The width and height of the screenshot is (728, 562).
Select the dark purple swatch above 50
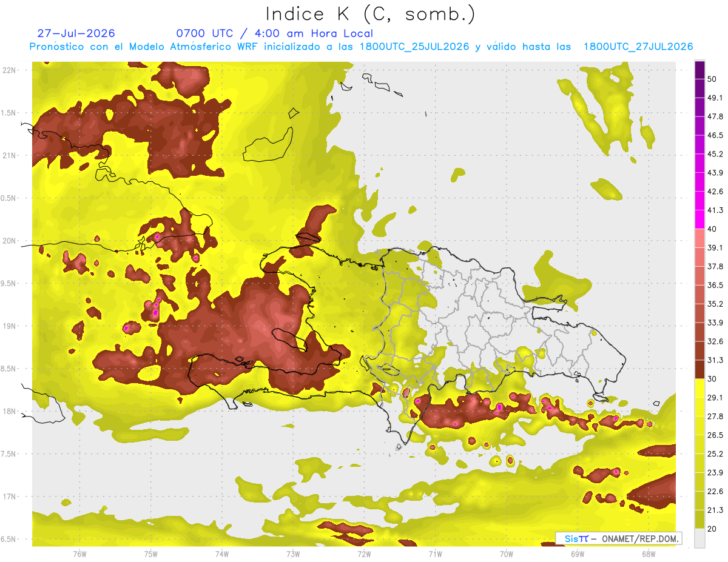[699, 70]
